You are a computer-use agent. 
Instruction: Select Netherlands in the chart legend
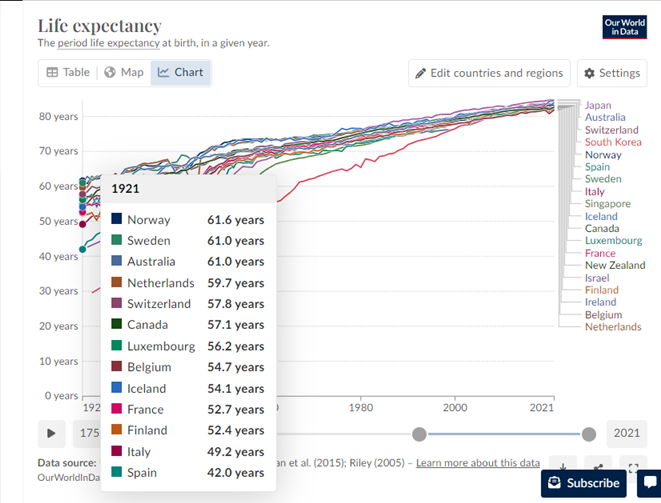(x=613, y=327)
